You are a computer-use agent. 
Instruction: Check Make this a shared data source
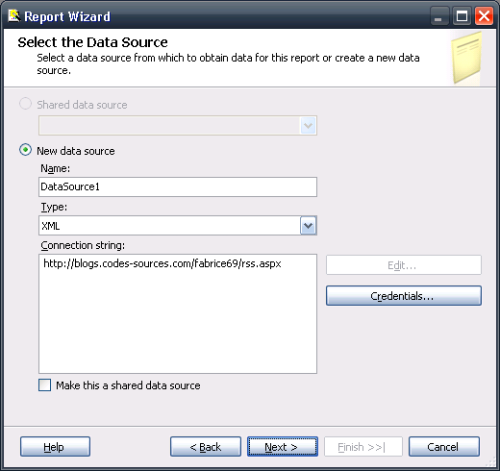(x=45, y=385)
